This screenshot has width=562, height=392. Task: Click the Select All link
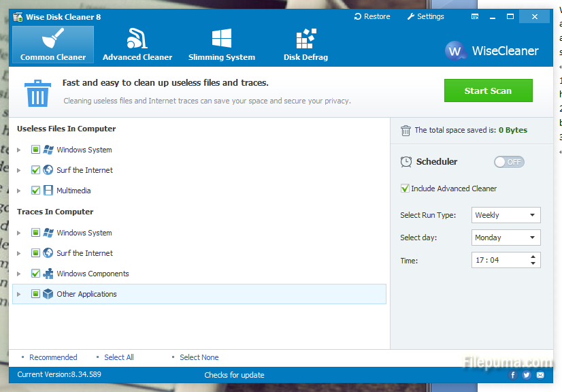118,357
